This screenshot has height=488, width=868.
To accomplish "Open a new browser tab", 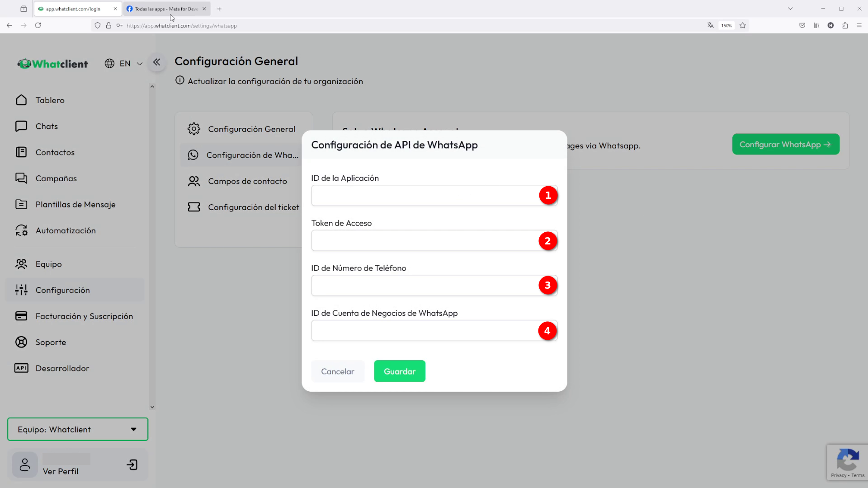I will (219, 9).
